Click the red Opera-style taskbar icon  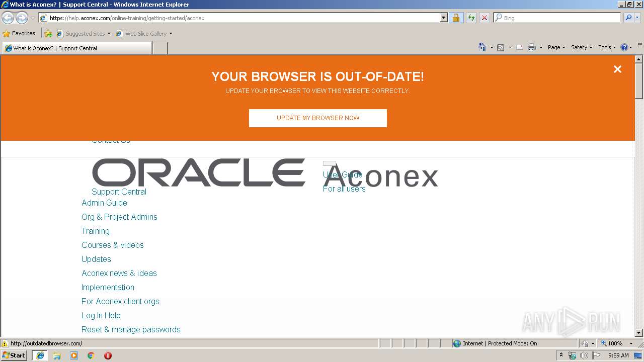click(108, 355)
